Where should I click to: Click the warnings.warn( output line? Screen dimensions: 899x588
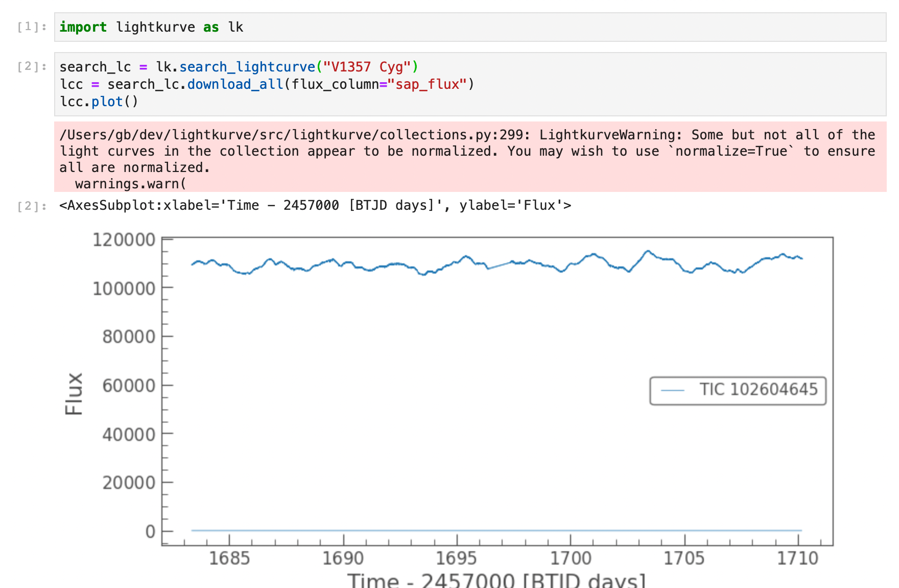[131, 184]
